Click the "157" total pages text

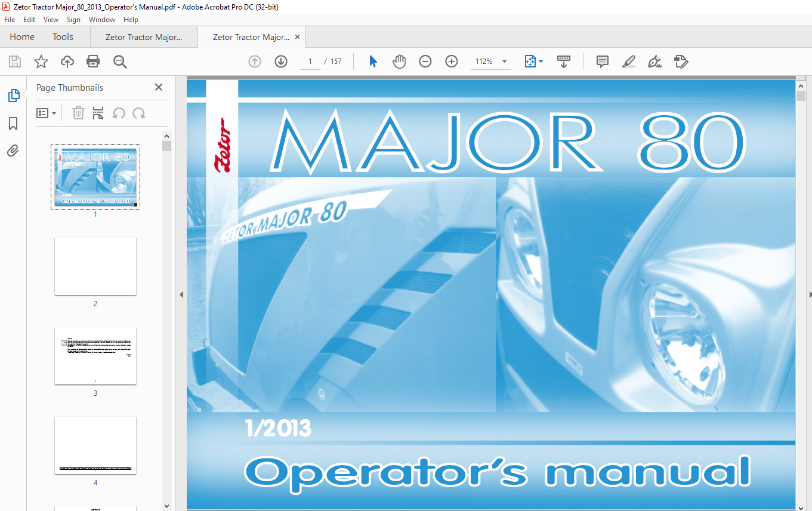coord(336,61)
